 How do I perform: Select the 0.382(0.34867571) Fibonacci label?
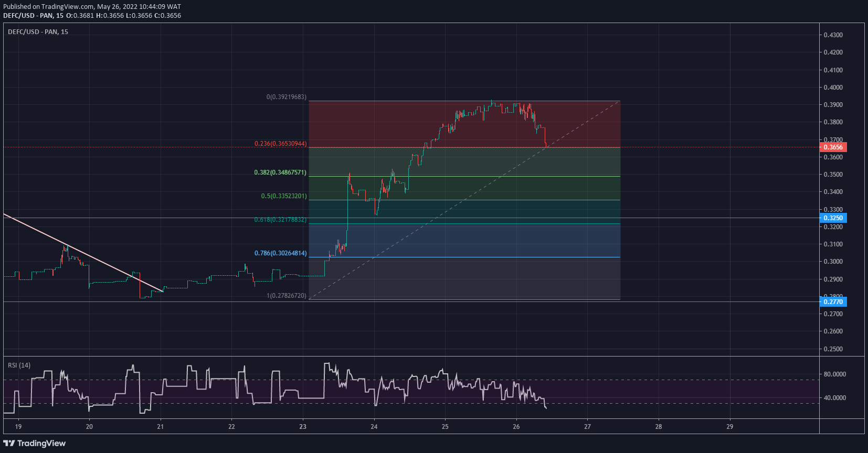(x=280, y=172)
